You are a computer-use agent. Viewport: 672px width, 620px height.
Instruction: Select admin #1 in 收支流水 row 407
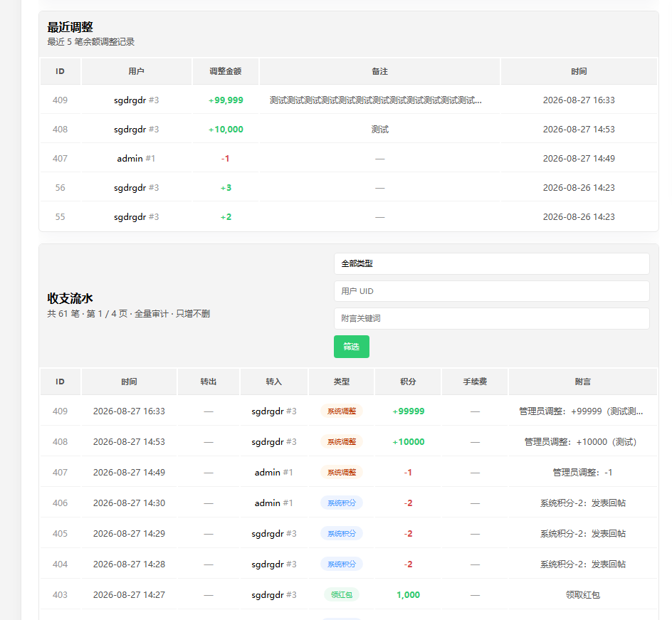point(274,473)
